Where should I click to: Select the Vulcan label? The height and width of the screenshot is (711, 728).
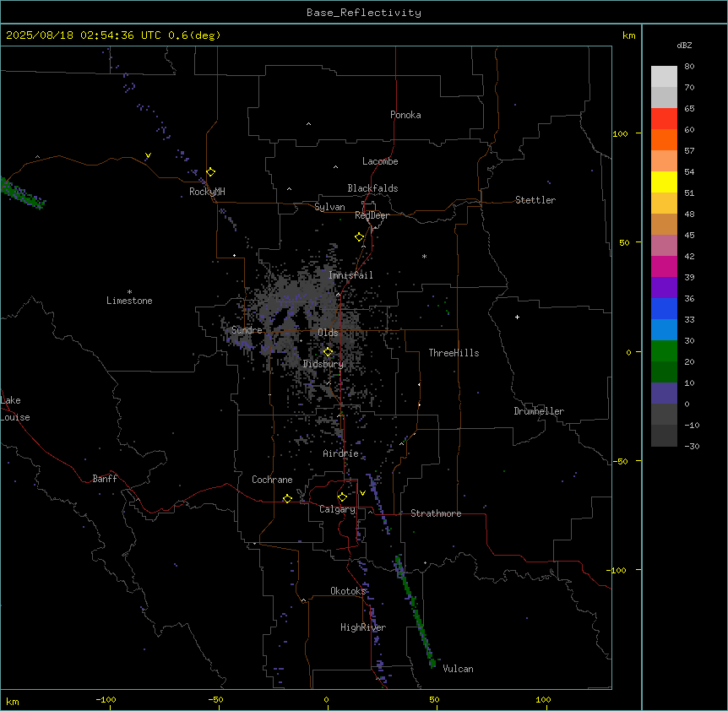(x=458, y=669)
